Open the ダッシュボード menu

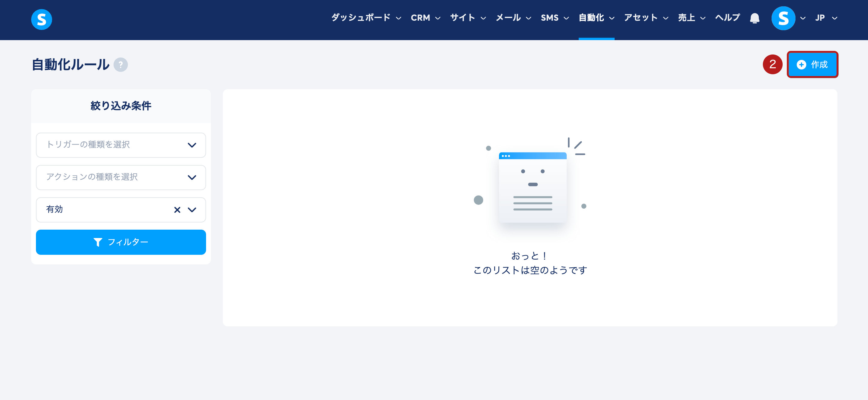[x=366, y=18]
